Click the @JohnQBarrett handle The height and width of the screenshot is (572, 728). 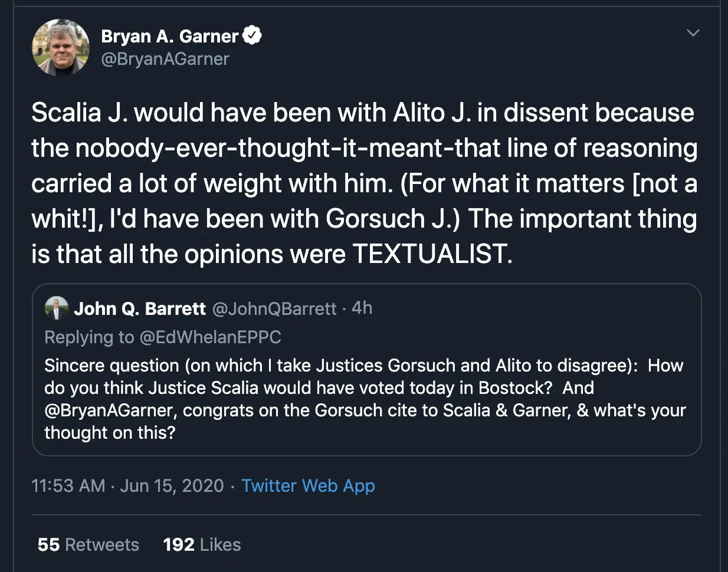click(x=274, y=308)
